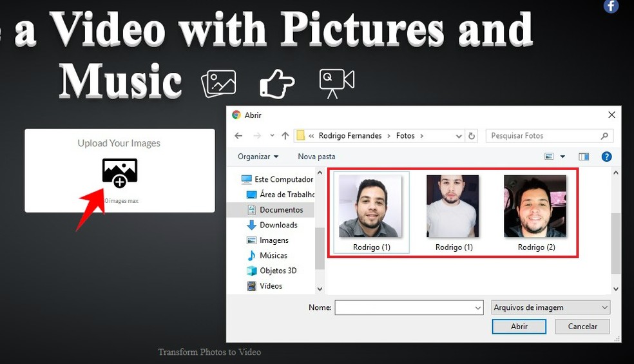
Task: Click the Objetos 3D cube icon
Action: pyautogui.click(x=251, y=271)
